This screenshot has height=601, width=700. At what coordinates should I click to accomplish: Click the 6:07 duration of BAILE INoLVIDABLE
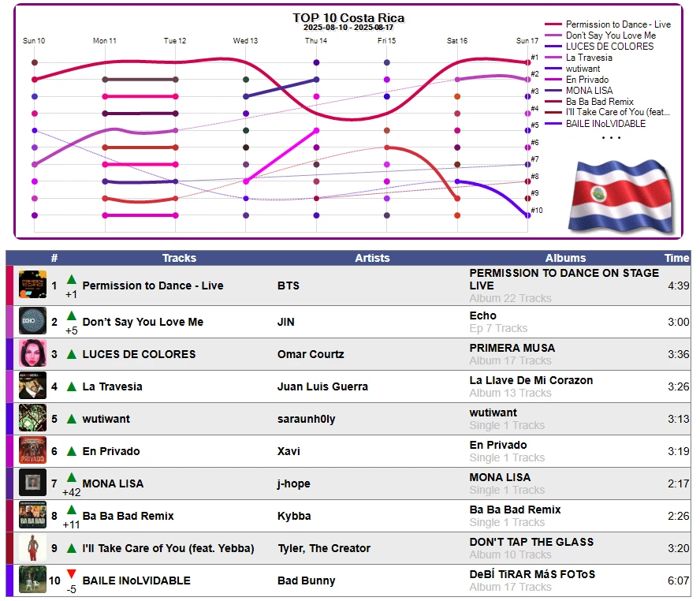(678, 580)
